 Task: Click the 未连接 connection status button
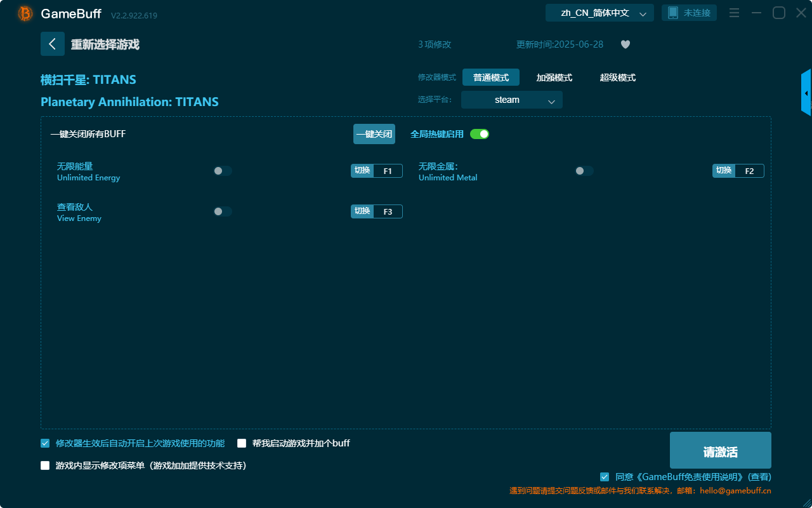[690, 13]
